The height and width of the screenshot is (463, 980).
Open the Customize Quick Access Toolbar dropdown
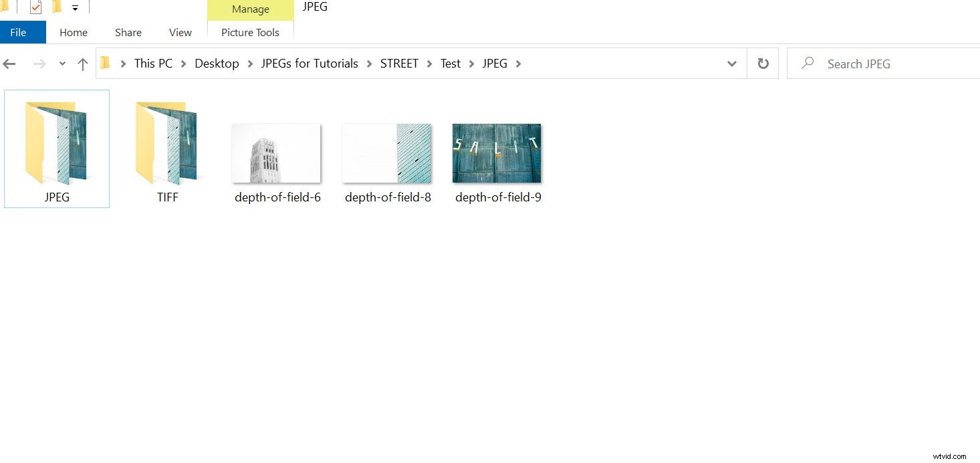click(75, 7)
